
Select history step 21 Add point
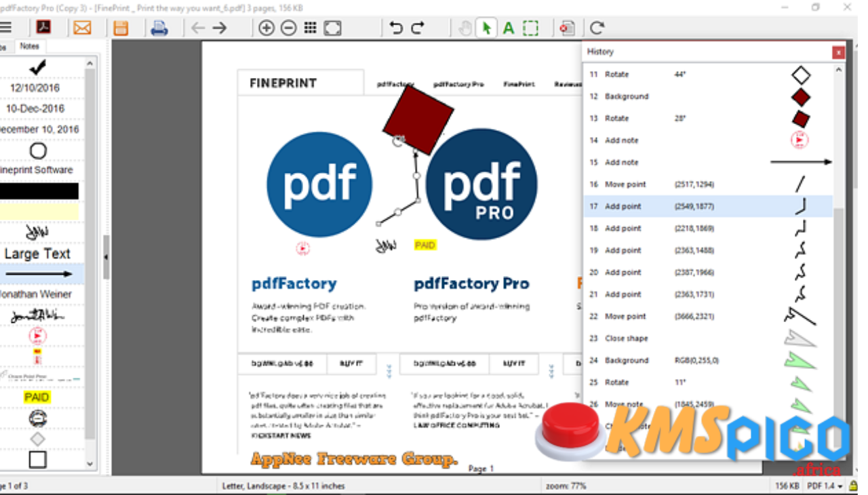click(708, 294)
